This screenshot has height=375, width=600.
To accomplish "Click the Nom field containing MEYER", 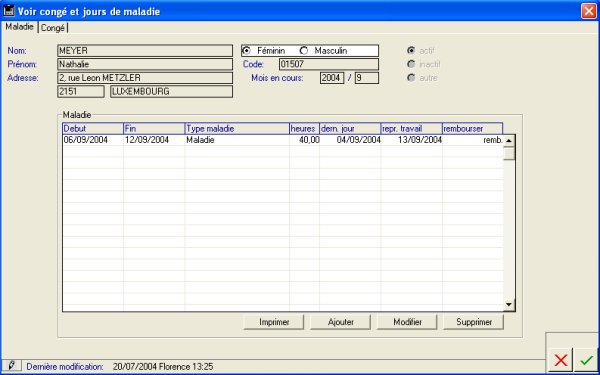I will pyautogui.click(x=145, y=51).
